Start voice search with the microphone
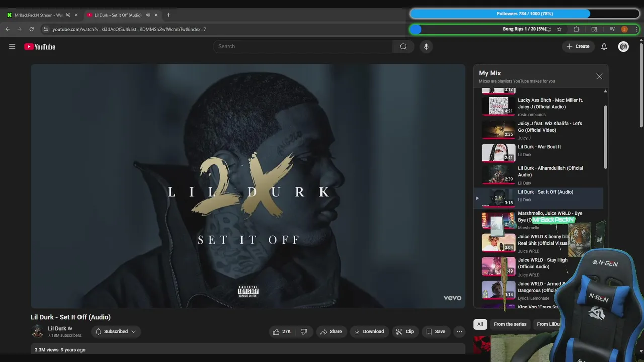Image resolution: width=644 pixels, height=362 pixels. click(426, 46)
